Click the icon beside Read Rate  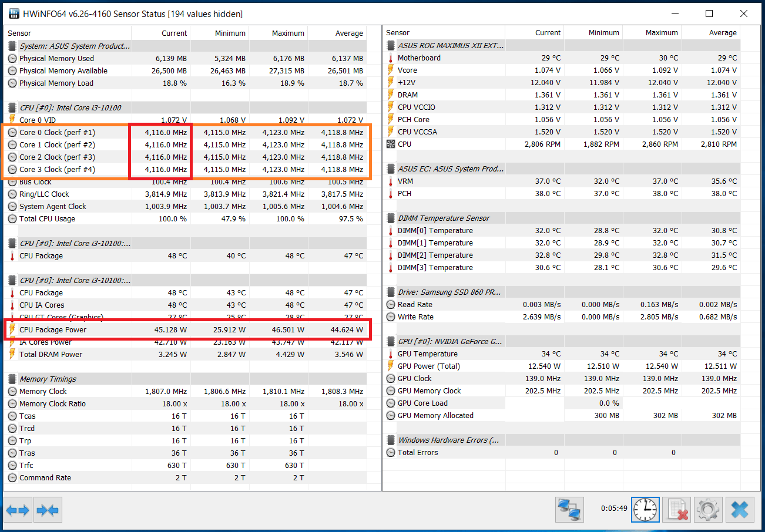pos(391,305)
